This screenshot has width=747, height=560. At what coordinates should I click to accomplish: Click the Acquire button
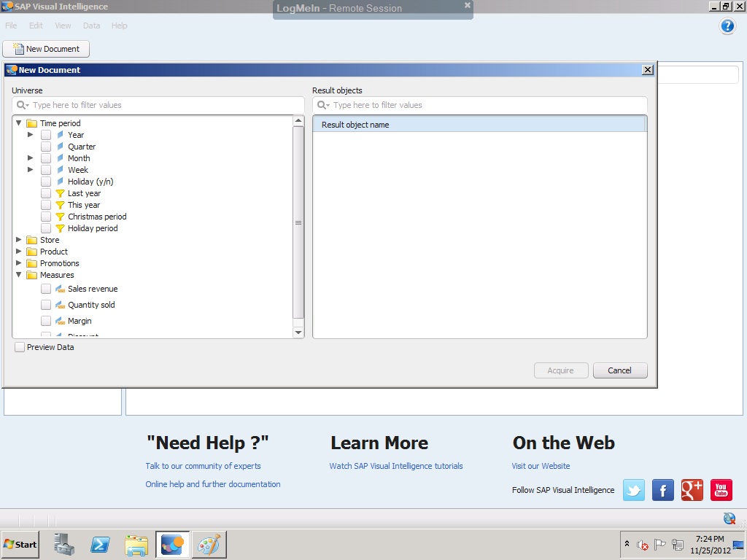coord(561,370)
